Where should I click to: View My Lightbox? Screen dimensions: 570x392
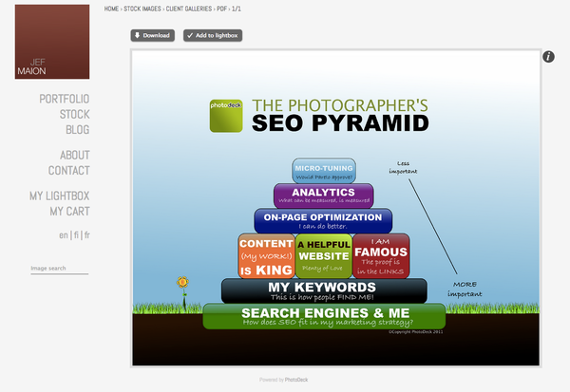tap(59, 196)
